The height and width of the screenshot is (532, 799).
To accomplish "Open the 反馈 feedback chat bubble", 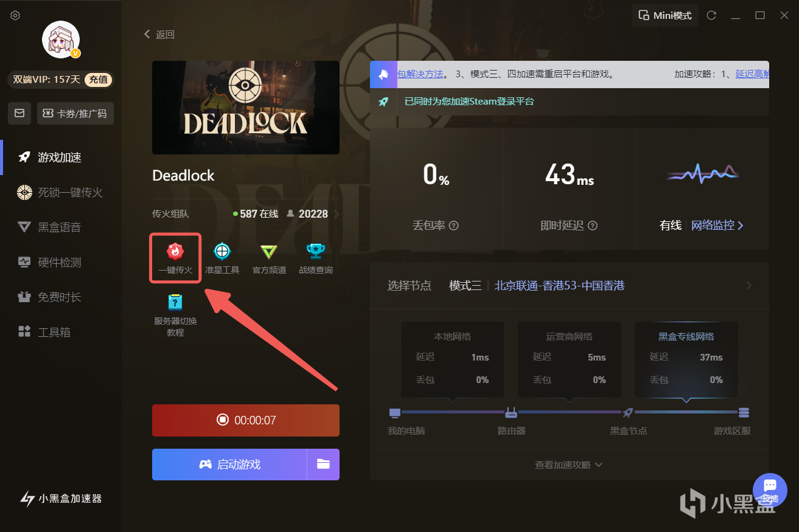I will point(770,490).
